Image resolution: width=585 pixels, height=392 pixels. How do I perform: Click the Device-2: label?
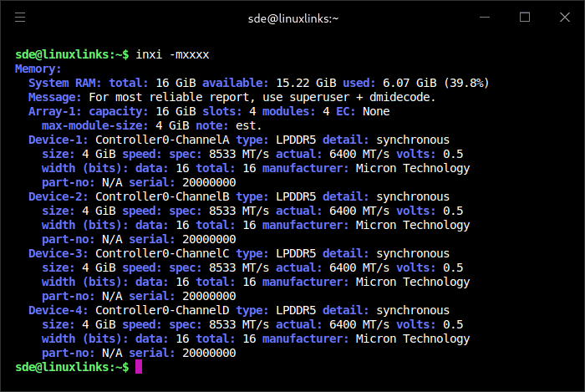(58, 196)
